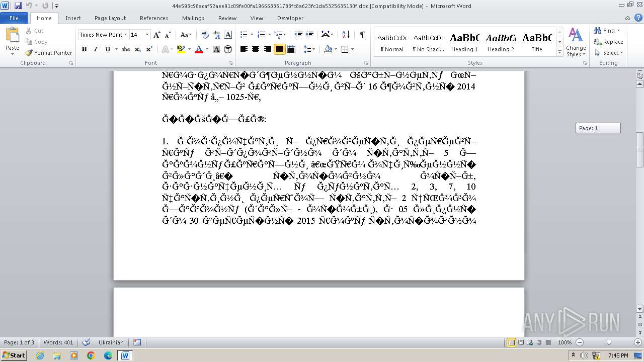The image size is (644, 362).
Task: Switch to the References tab
Action: tap(154, 18)
